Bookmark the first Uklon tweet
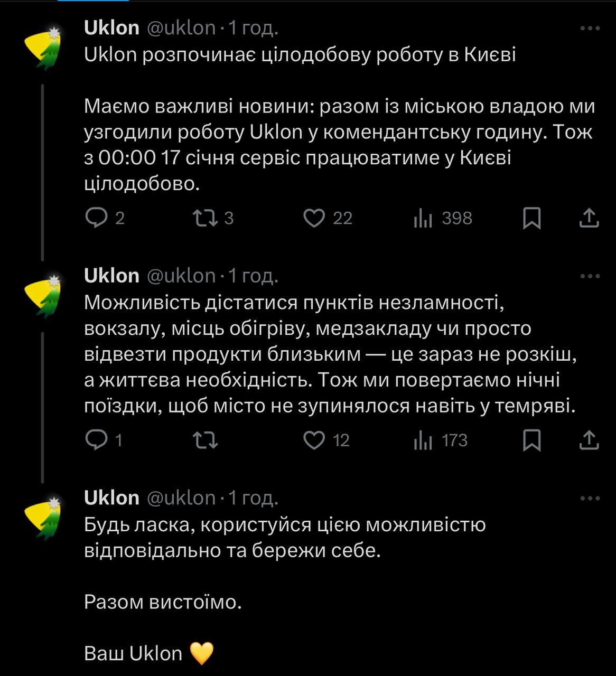Viewport: 616px width, 676px height. (x=532, y=218)
